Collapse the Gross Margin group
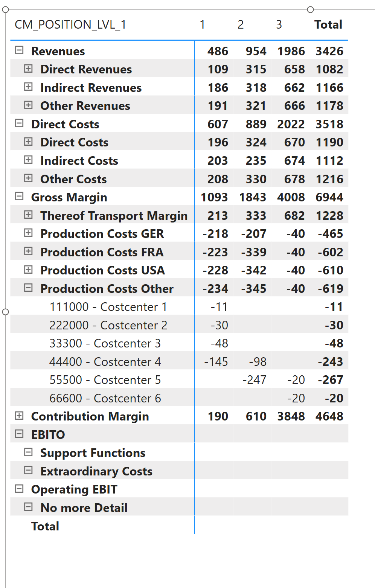Screen dimensions: 375x588 tap(19, 196)
